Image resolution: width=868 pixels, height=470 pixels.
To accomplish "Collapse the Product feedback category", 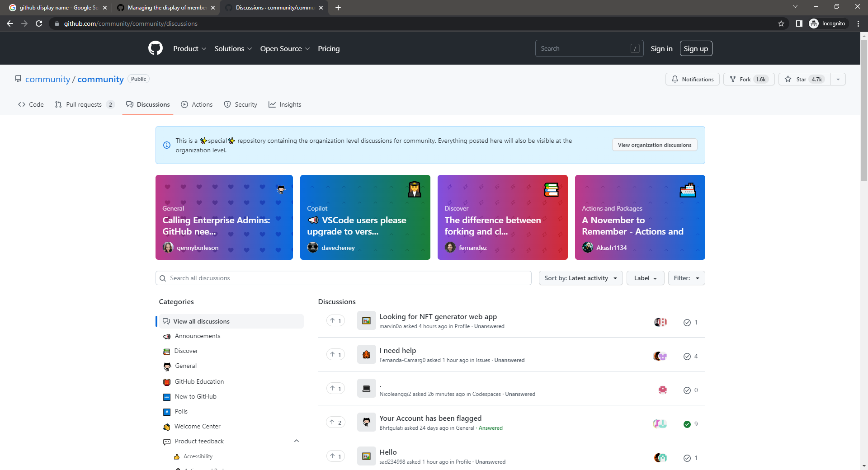I will [297, 441].
